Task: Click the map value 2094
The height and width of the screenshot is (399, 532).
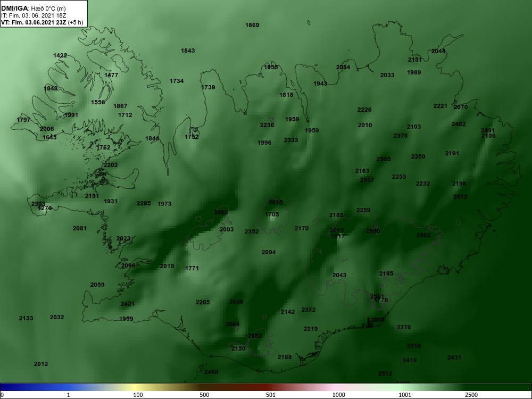Action: pos(269,252)
